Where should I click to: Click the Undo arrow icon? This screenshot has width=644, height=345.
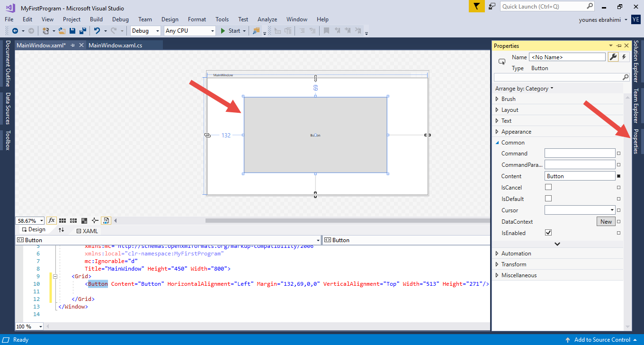97,31
